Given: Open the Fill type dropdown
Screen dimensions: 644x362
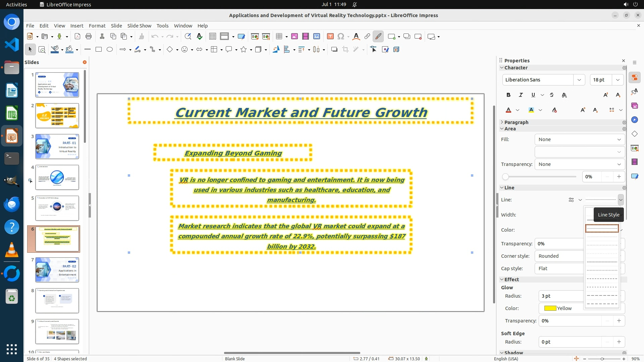Looking at the screenshot, I should (579, 139).
